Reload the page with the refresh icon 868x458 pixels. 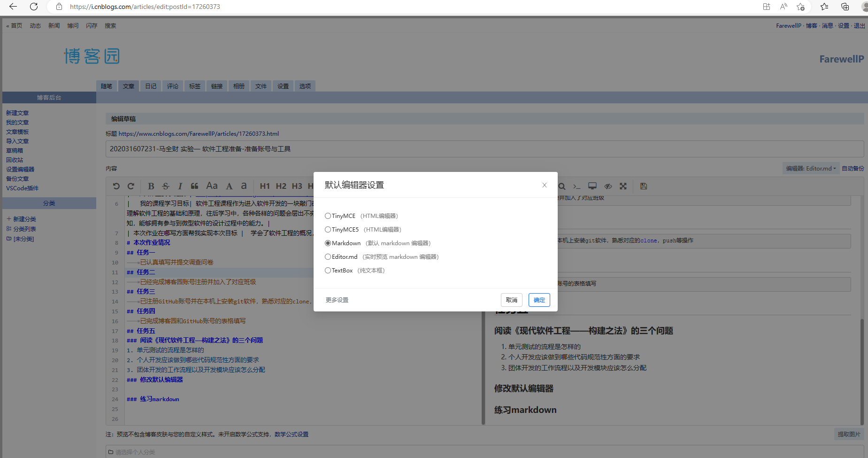click(x=34, y=7)
